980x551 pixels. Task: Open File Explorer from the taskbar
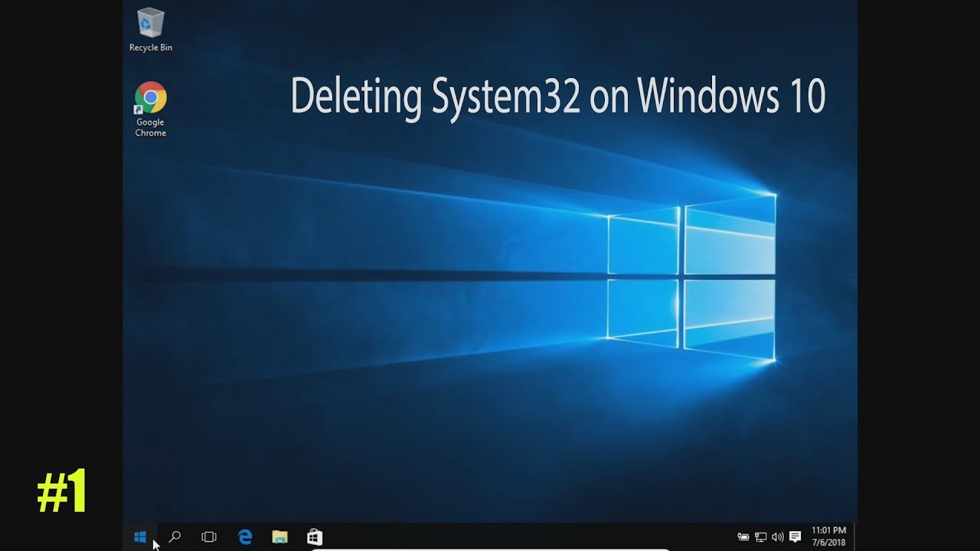[279, 537]
